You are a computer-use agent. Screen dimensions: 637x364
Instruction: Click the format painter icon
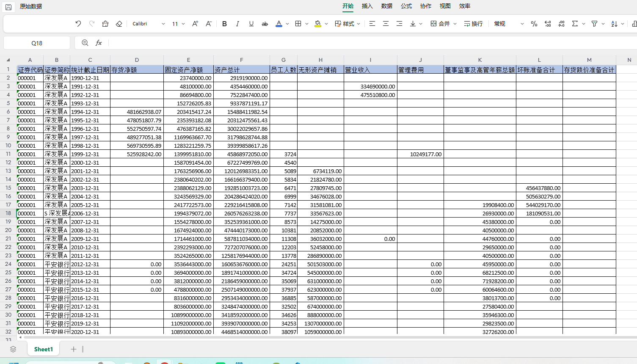click(x=105, y=24)
